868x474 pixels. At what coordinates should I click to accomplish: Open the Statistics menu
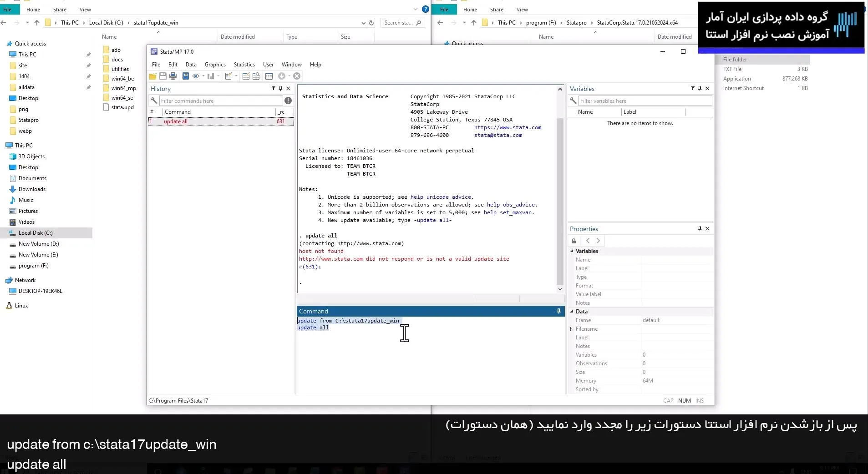tap(244, 65)
